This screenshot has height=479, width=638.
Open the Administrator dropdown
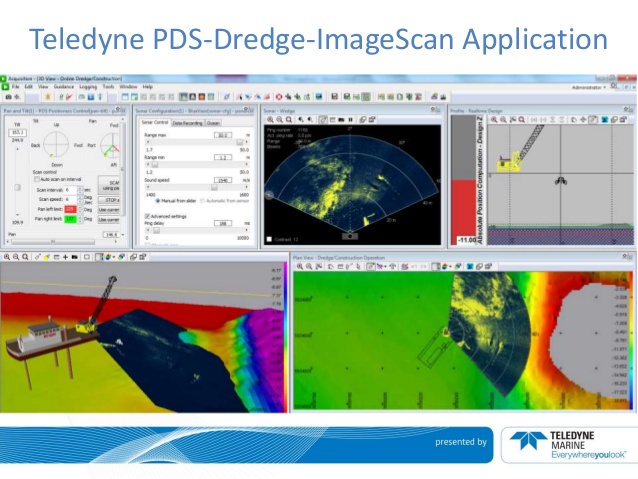[589, 87]
